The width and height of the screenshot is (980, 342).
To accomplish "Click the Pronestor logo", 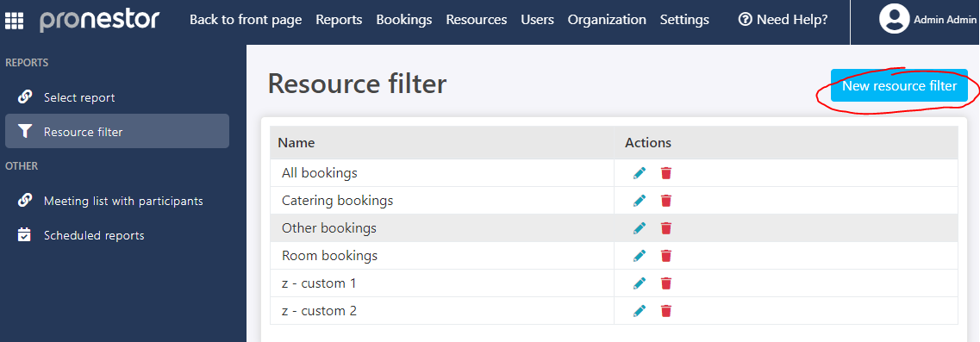I will pyautogui.click(x=100, y=20).
